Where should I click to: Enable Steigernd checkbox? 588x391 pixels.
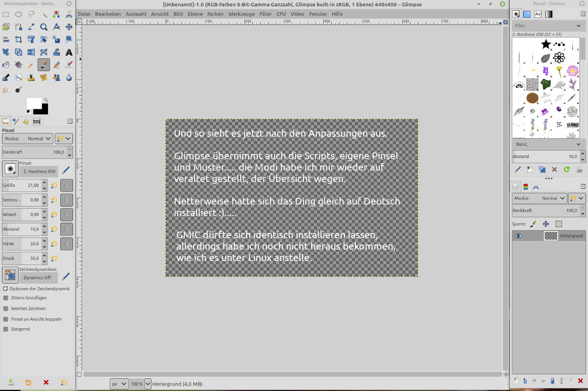[x=6, y=329]
